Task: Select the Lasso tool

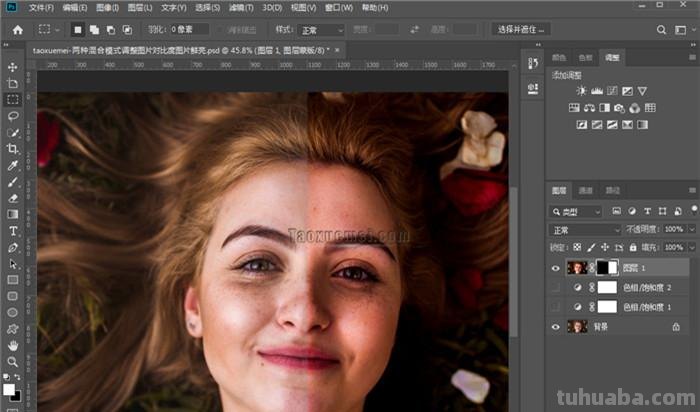Action: click(13, 116)
